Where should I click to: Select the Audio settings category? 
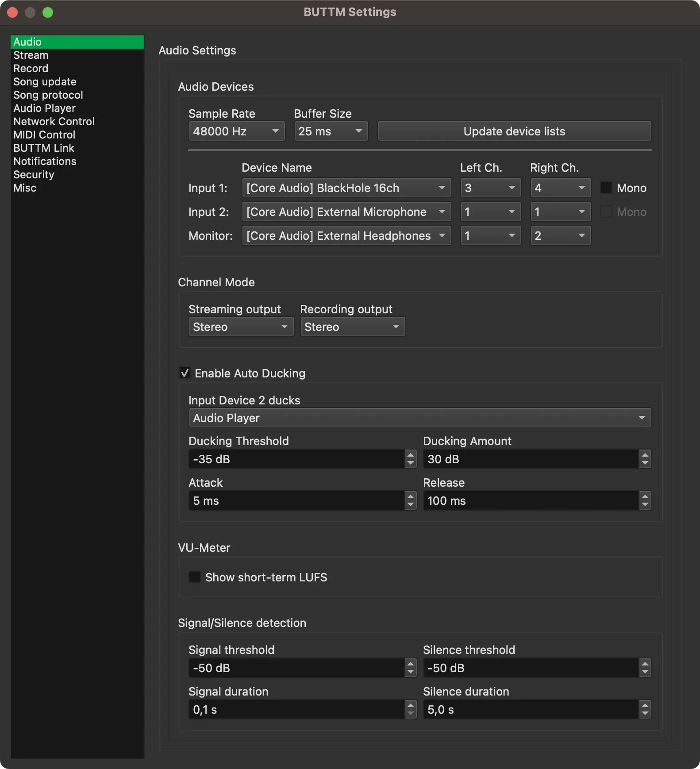pos(77,42)
